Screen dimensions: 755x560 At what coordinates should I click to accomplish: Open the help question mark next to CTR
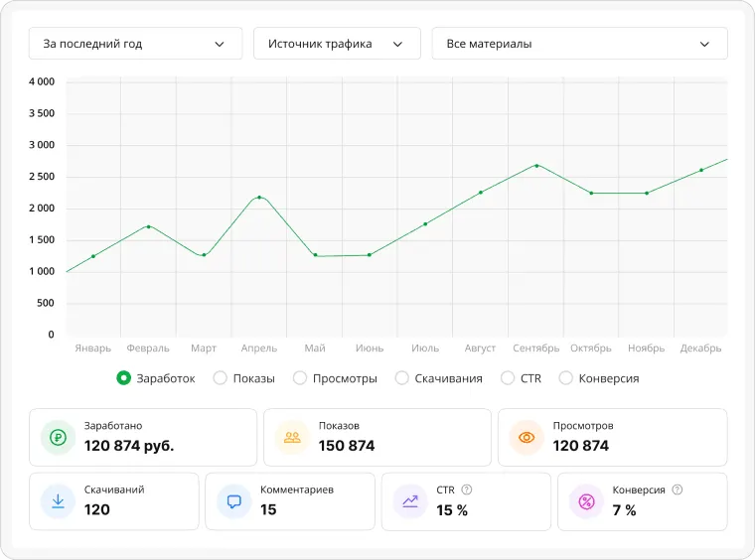(467, 490)
